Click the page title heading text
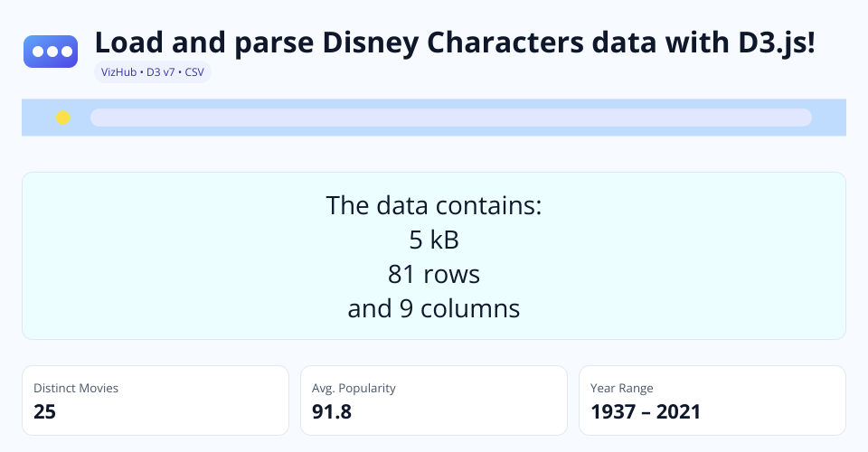868x452 pixels. coord(455,42)
